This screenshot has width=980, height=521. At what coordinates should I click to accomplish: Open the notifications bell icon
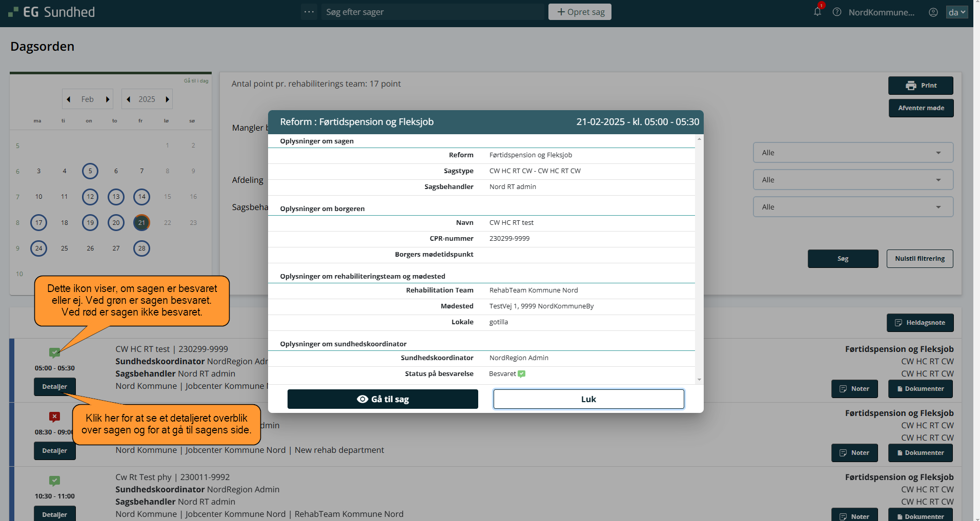(x=817, y=12)
